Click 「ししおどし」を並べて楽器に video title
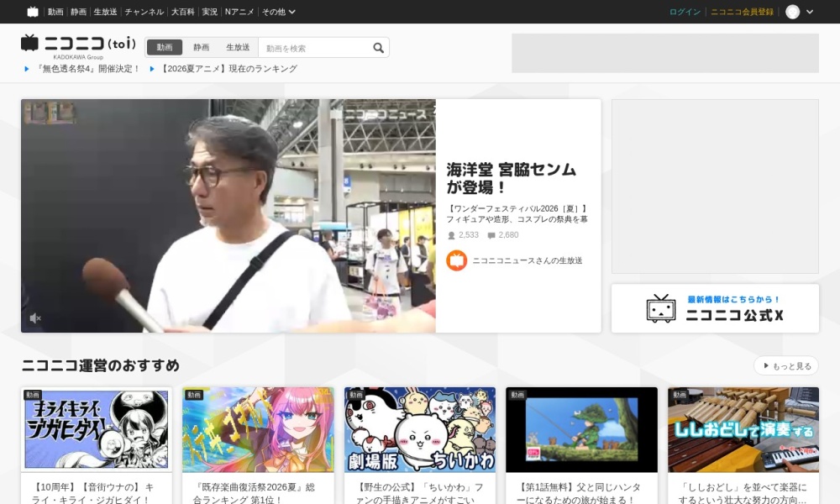Viewport: 840px width, 504px height. pos(743,493)
